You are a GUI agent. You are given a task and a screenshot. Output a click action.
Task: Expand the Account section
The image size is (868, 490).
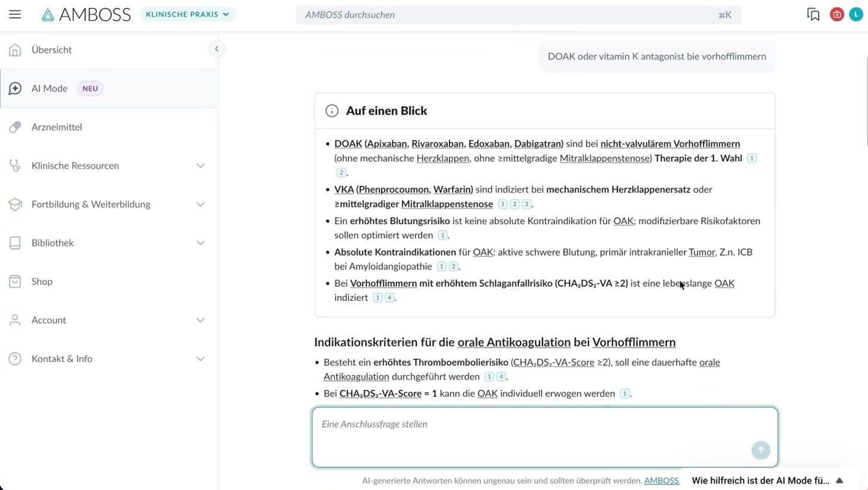point(200,320)
